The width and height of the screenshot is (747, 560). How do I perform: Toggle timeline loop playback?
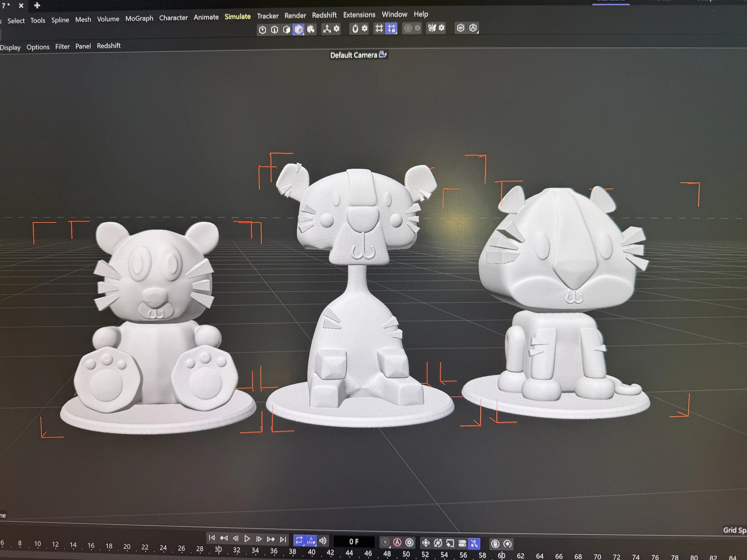click(299, 540)
